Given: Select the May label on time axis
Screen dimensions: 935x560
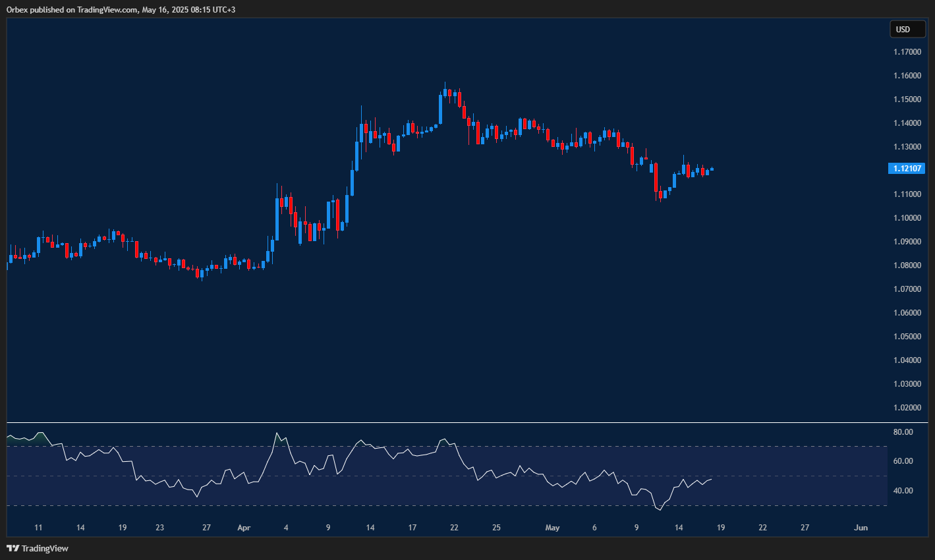Looking at the screenshot, I should tap(552, 528).
